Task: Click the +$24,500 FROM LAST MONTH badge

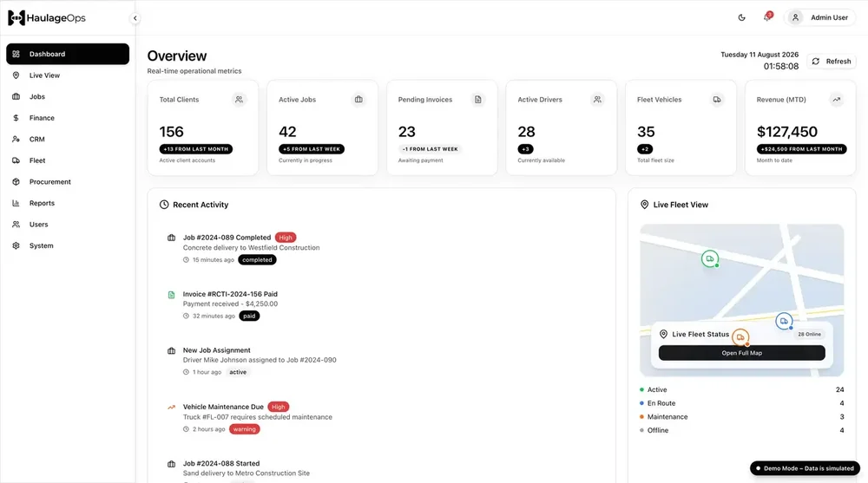Action: pos(801,149)
